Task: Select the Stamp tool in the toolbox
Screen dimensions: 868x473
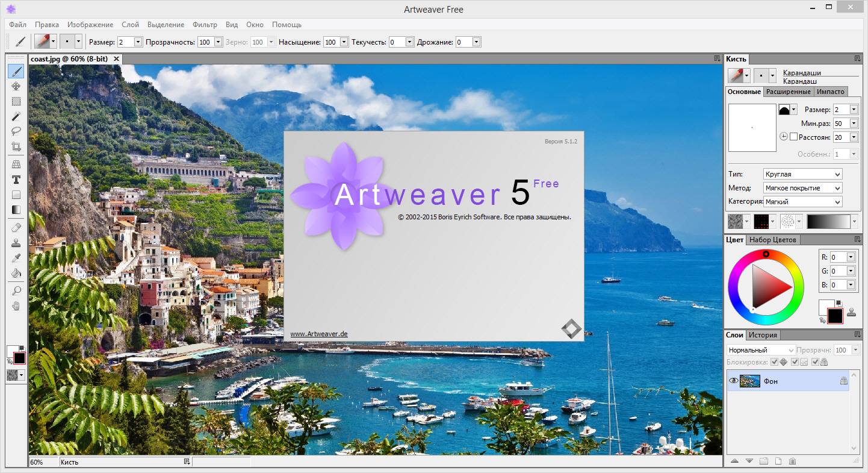Action: (16, 243)
